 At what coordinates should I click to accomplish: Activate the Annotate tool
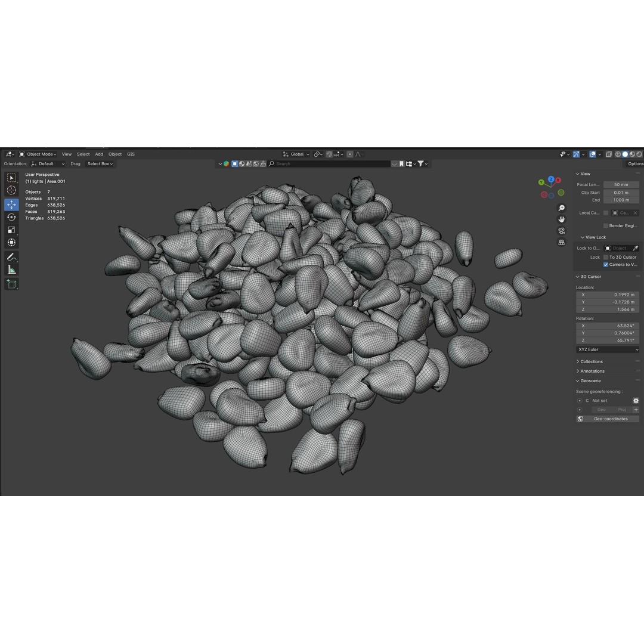click(12, 256)
